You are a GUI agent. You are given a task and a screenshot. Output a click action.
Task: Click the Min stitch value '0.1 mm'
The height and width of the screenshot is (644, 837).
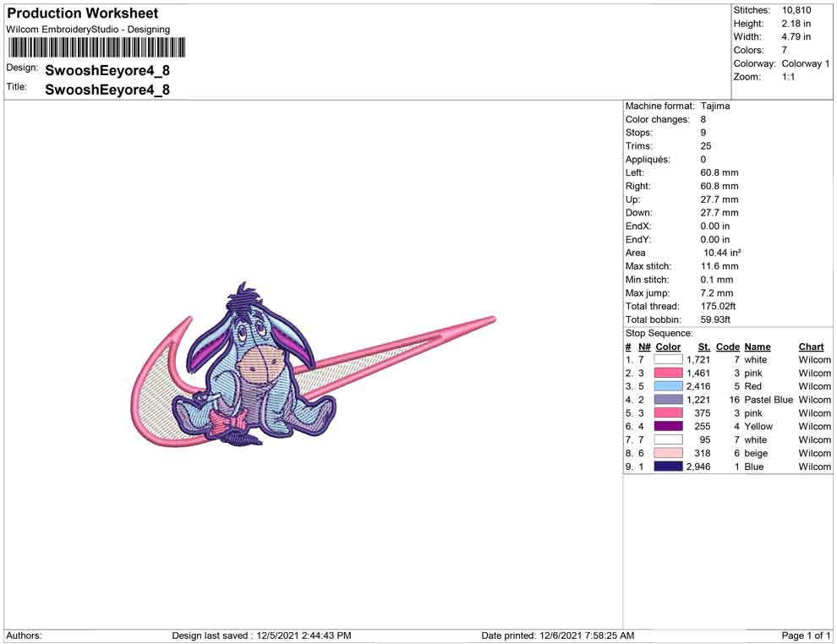(x=717, y=279)
